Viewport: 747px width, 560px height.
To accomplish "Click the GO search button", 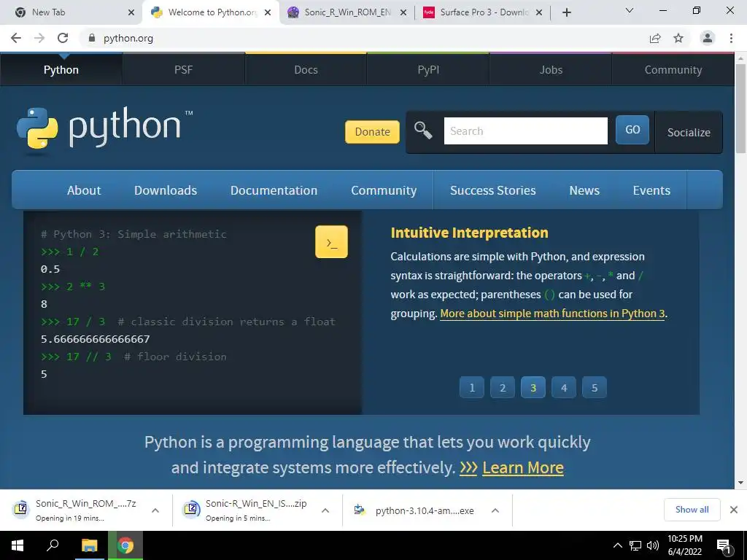I will coord(632,130).
